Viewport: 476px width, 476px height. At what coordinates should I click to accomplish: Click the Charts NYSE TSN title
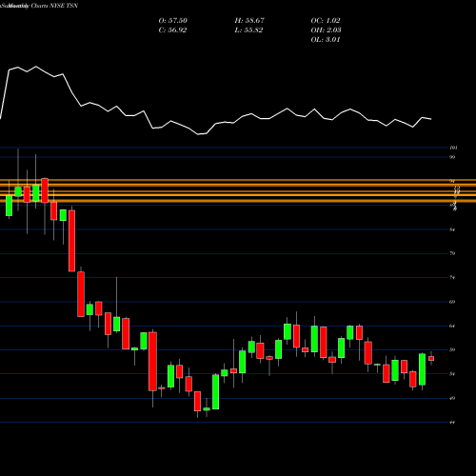54,6
